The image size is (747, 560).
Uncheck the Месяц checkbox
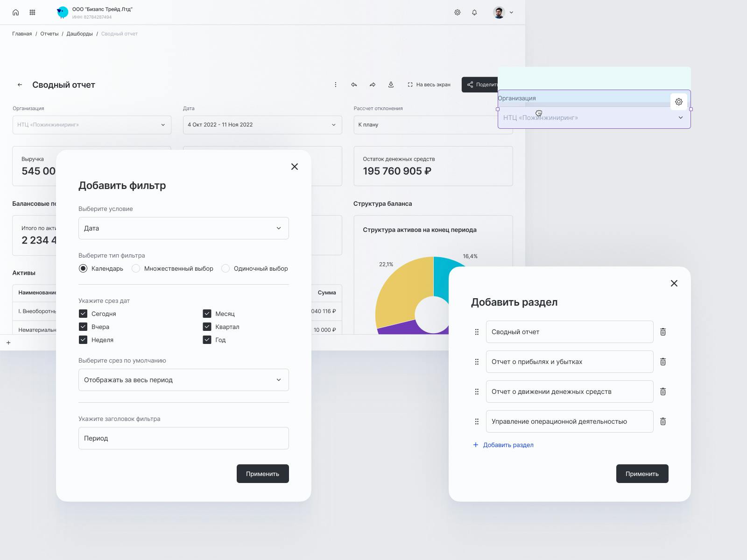[x=207, y=314]
